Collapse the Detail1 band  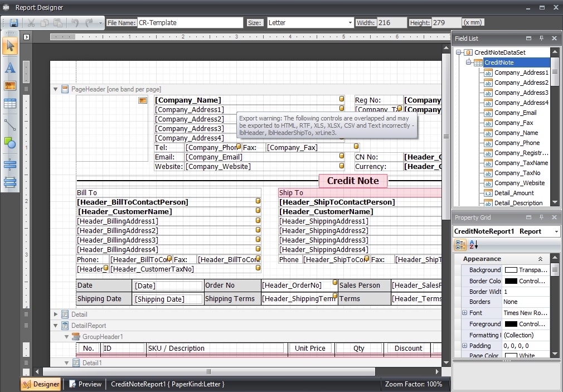coord(66,363)
